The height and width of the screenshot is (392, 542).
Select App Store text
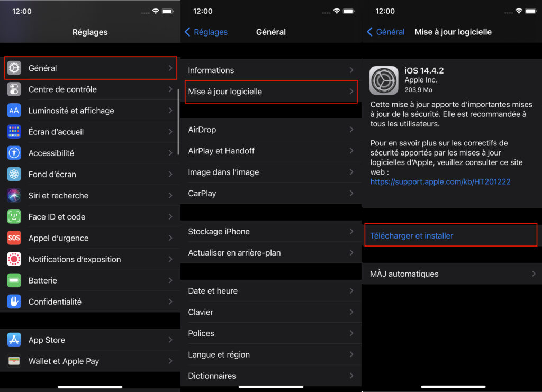pyautogui.click(x=47, y=340)
